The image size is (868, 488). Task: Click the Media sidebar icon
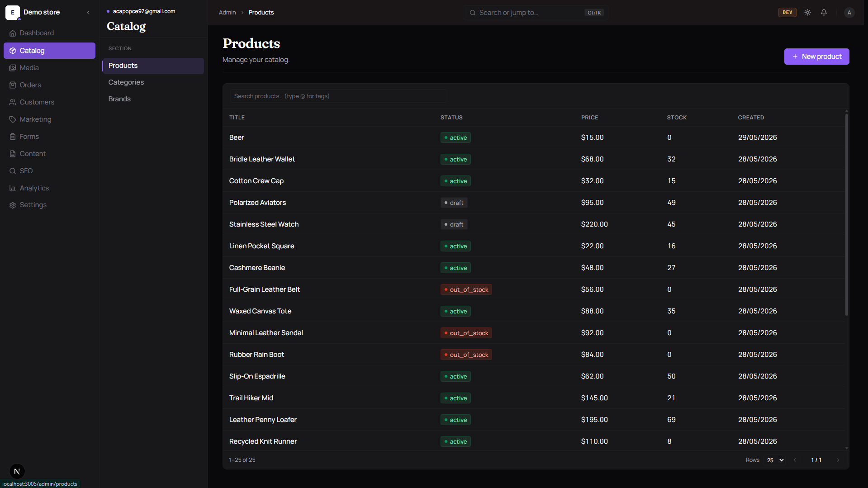coord(13,68)
